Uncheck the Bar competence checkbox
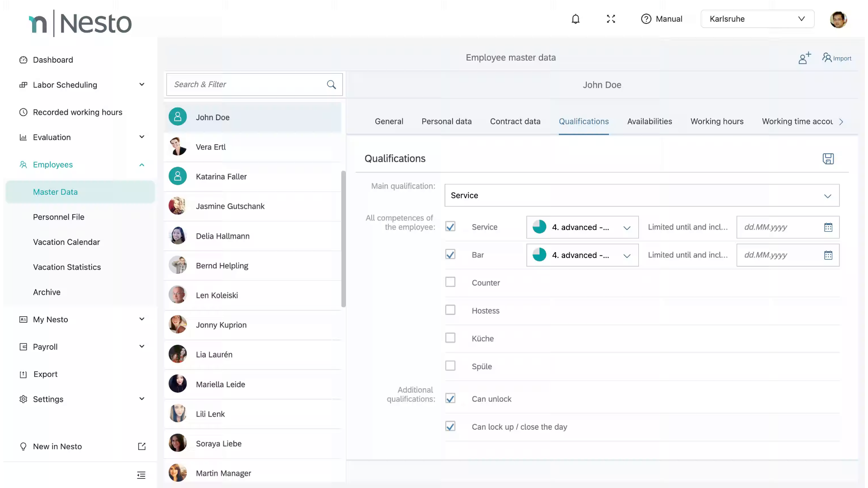This screenshot has height=488, width=868. tap(450, 254)
